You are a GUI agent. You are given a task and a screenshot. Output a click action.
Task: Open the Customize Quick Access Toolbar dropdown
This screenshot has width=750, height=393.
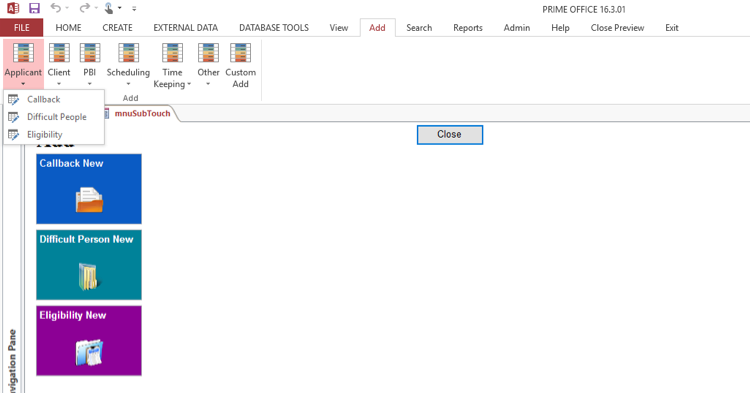(134, 8)
